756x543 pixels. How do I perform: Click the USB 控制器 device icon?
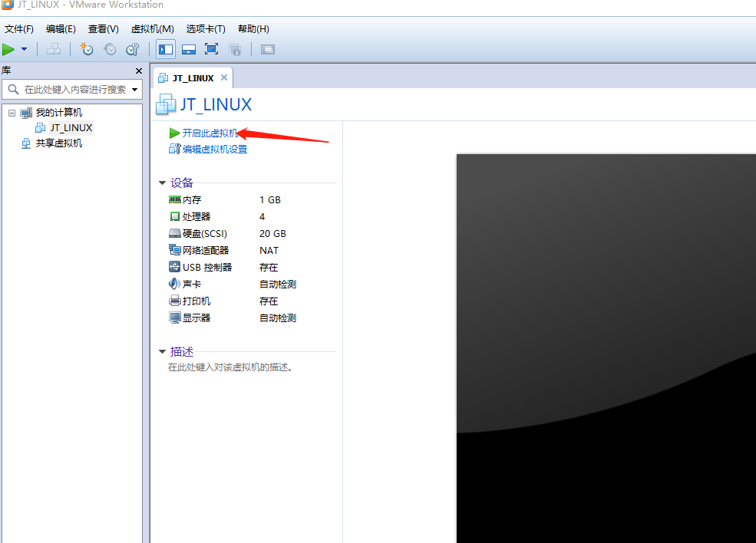pyautogui.click(x=174, y=267)
